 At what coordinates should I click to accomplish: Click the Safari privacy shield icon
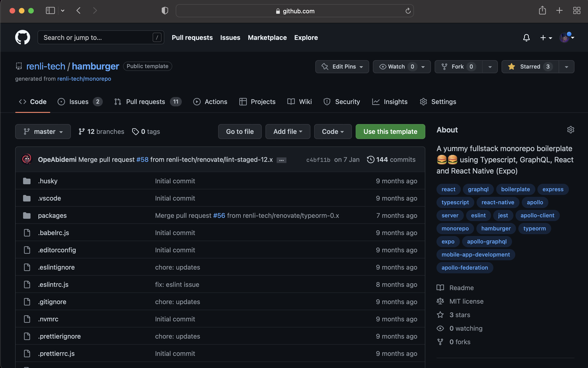(165, 11)
